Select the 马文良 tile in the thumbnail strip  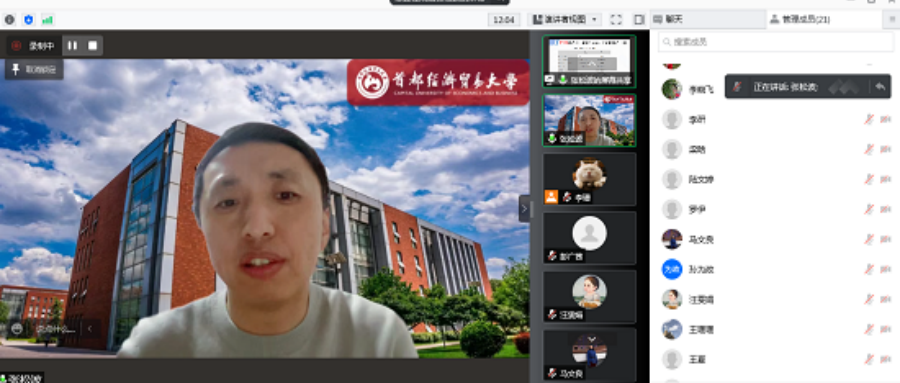(589, 355)
